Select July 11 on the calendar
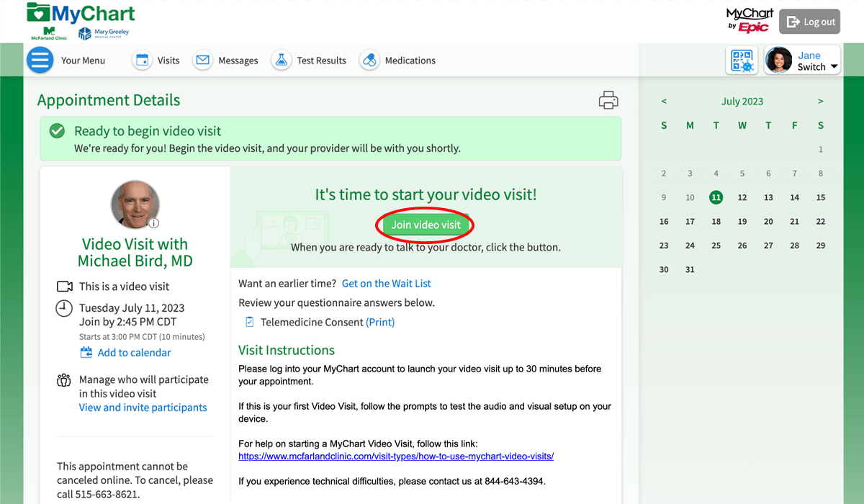Viewport: 864px width, 504px height. click(716, 197)
